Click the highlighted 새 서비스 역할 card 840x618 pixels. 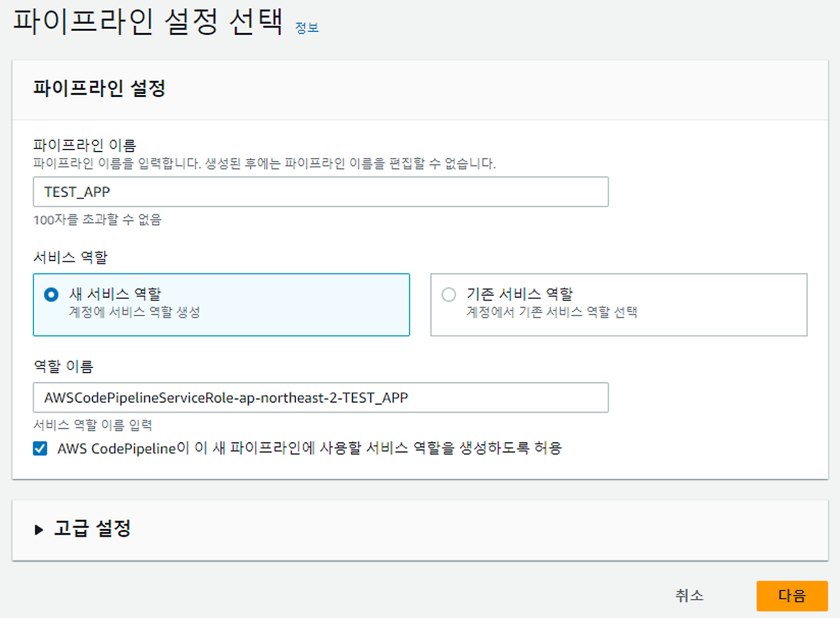221,304
